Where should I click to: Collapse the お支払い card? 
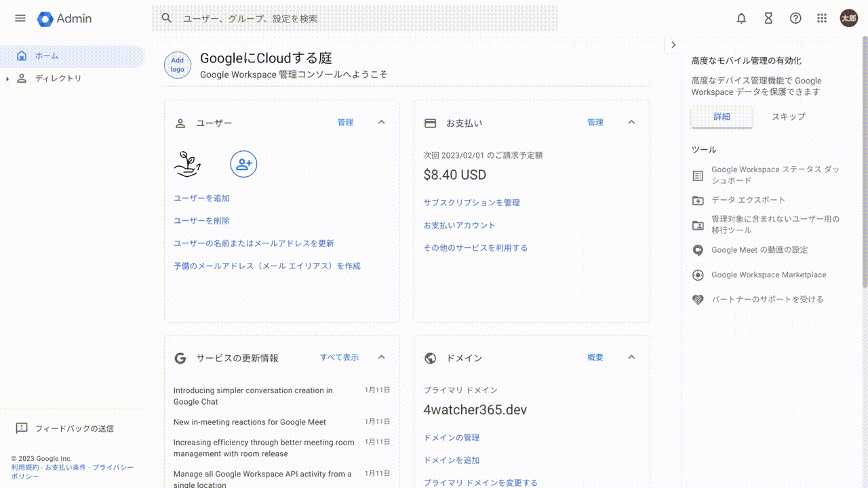(631, 123)
